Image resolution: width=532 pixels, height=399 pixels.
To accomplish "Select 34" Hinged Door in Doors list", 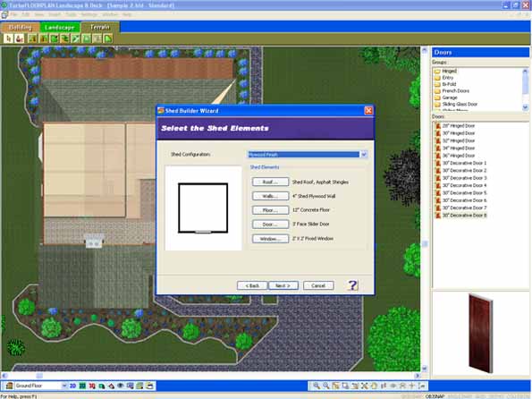I will 459,148.
